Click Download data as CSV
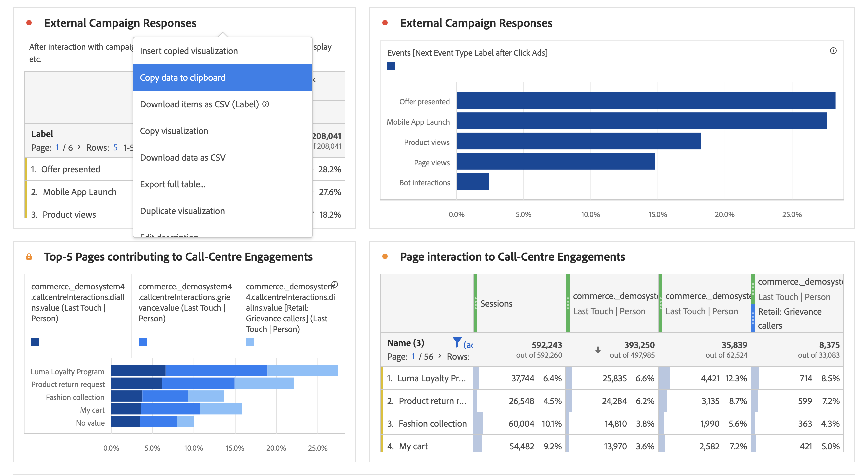 (x=183, y=158)
